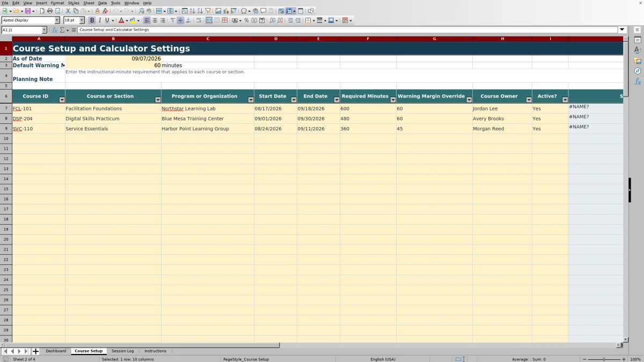Click the Sort Descending icon
Image resolution: width=644 pixels, height=362 pixels.
coord(200,11)
